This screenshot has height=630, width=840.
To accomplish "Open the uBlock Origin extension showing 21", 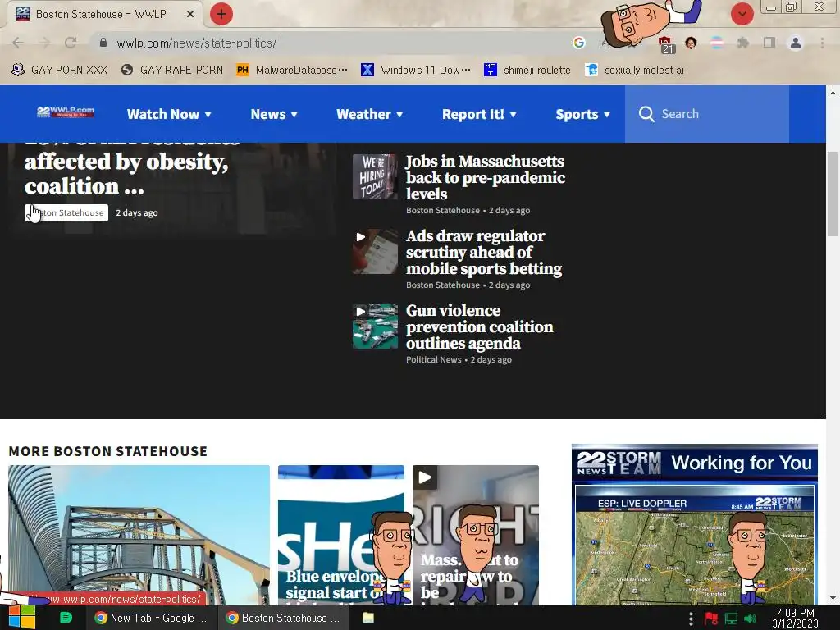I will [x=665, y=44].
